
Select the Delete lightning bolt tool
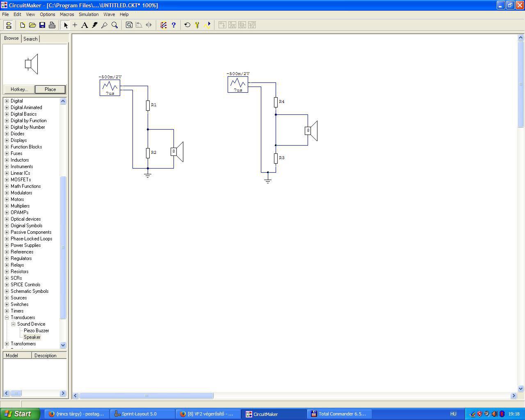(95, 25)
